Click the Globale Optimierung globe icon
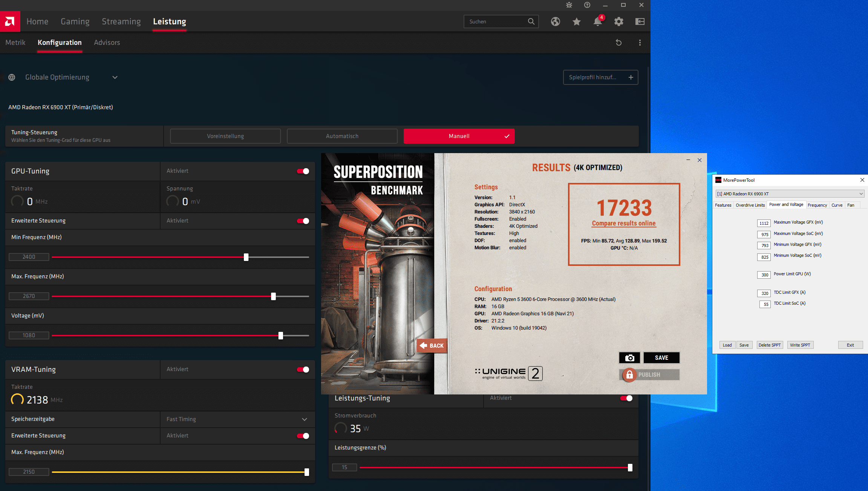Image resolution: width=868 pixels, height=491 pixels. 12,77
